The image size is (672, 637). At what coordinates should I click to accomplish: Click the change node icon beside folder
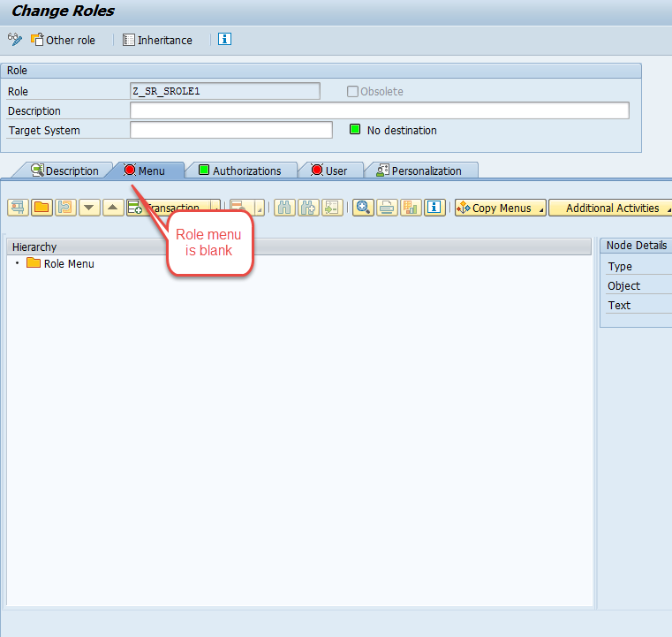point(65,208)
